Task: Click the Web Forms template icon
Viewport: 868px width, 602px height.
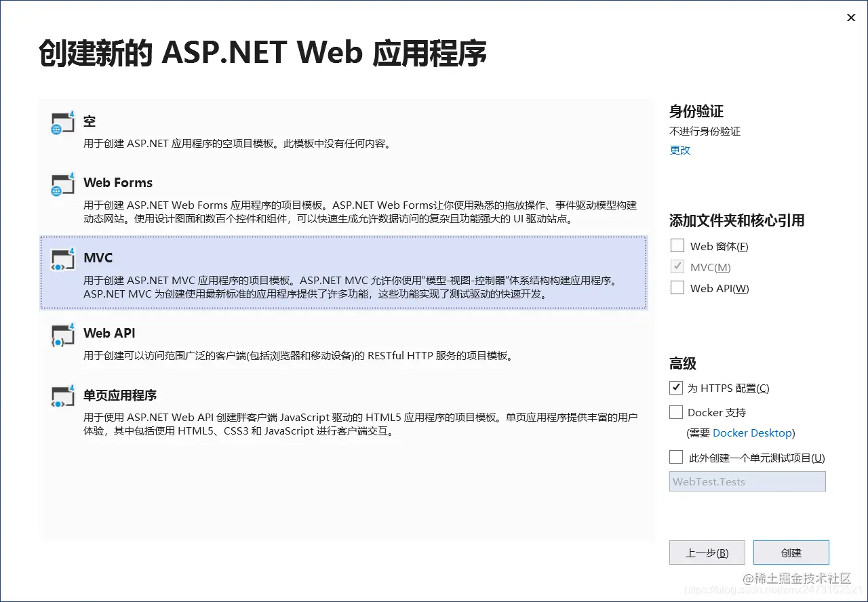Action: 62,184
